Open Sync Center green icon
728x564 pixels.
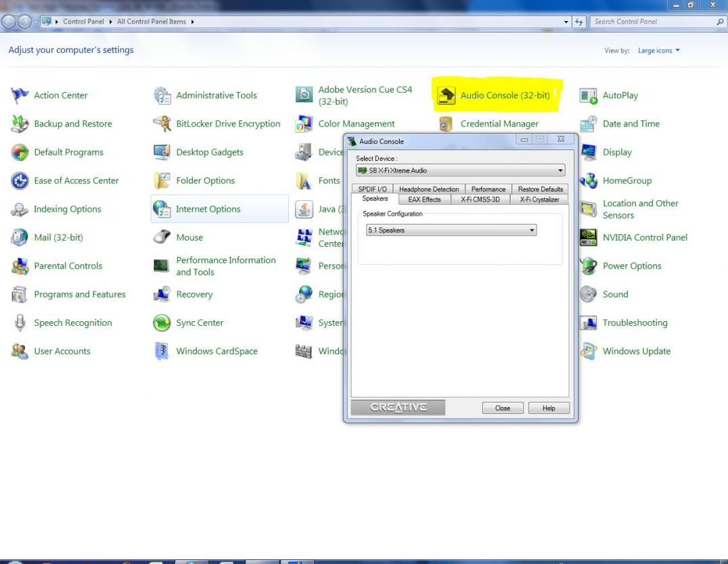[x=162, y=323]
